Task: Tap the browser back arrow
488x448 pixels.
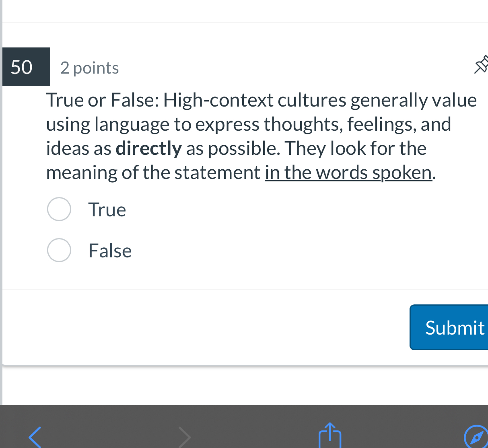Action: click(34, 437)
